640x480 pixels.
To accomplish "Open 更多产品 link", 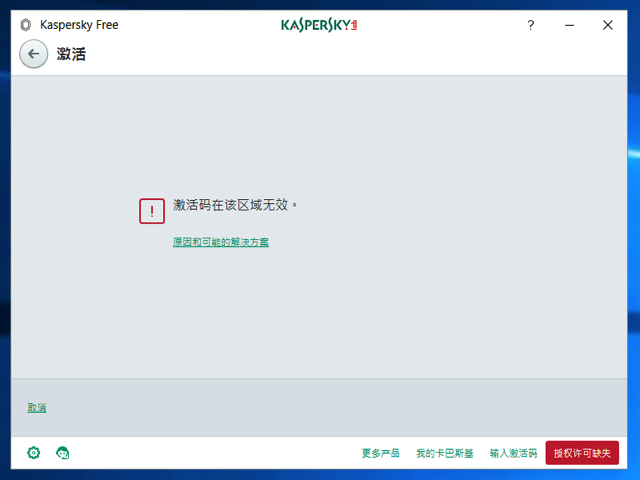I will coord(380,453).
